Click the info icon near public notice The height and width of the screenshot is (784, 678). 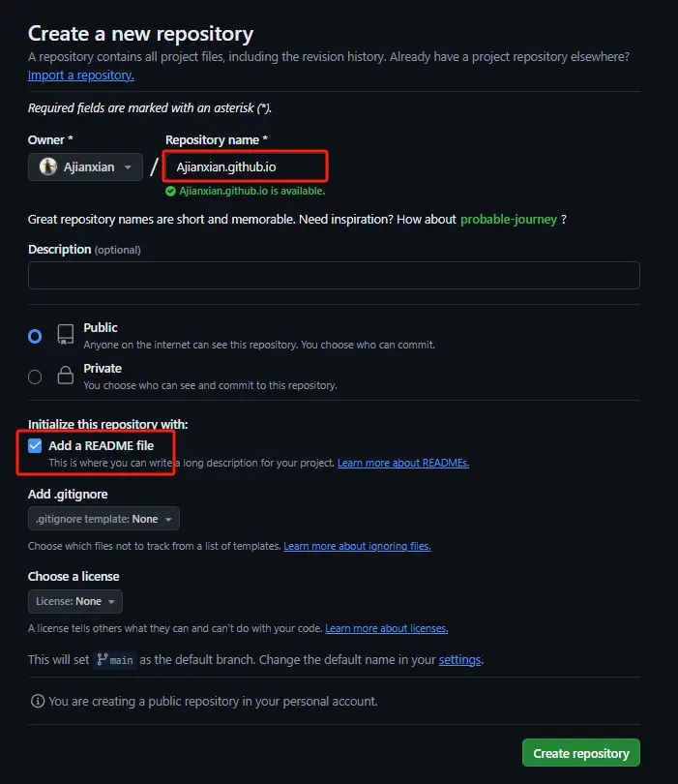pyautogui.click(x=38, y=701)
